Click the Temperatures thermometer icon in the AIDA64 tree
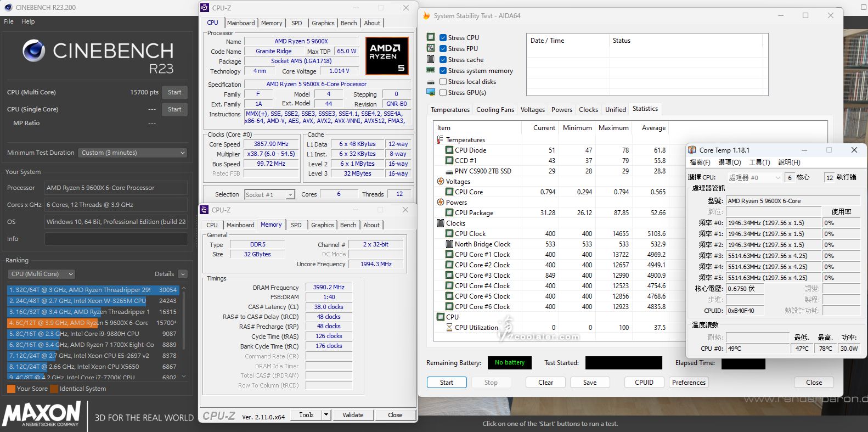Viewport: 868px width, 432px height. click(x=440, y=139)
